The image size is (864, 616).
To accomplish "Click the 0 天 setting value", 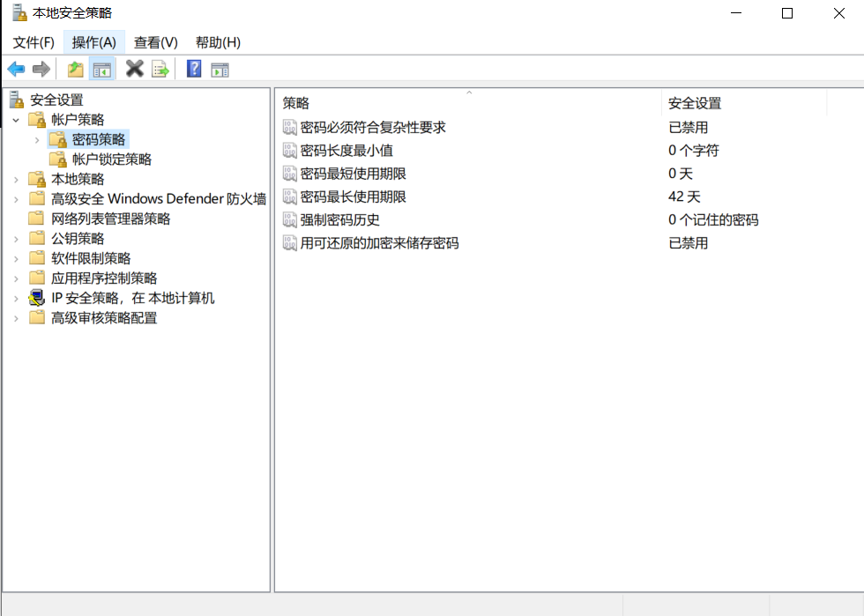I will 681,174.
